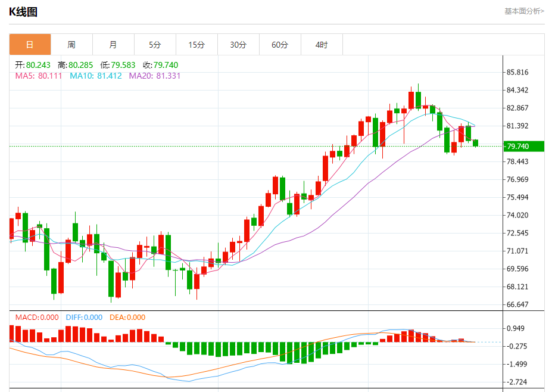Click the 开:80.243 open price value

[x=33, y=65]
